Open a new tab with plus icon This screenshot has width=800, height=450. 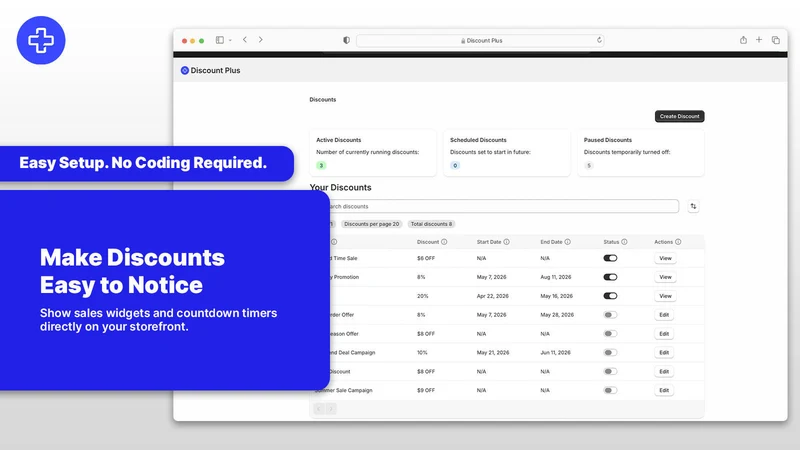(759, 40)
